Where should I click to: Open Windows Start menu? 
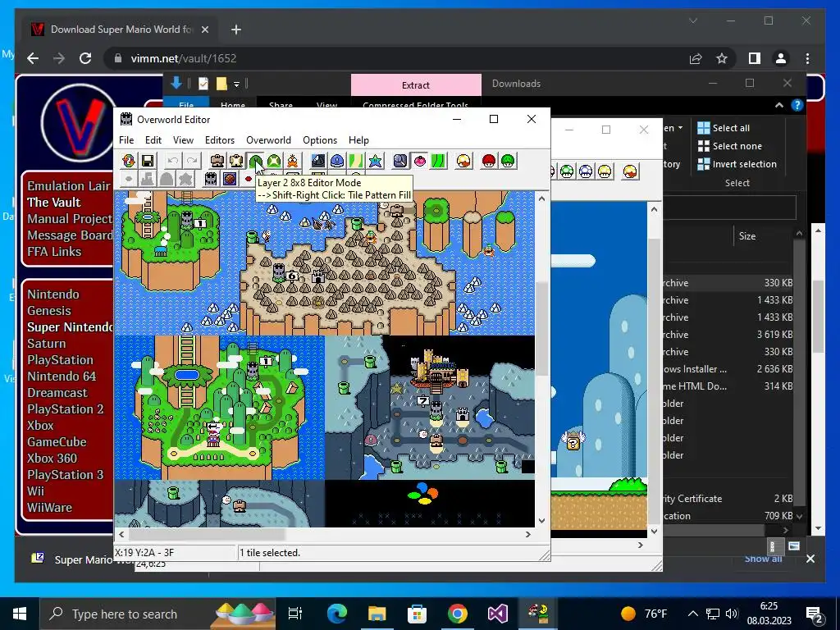click(x=20, y=614)
